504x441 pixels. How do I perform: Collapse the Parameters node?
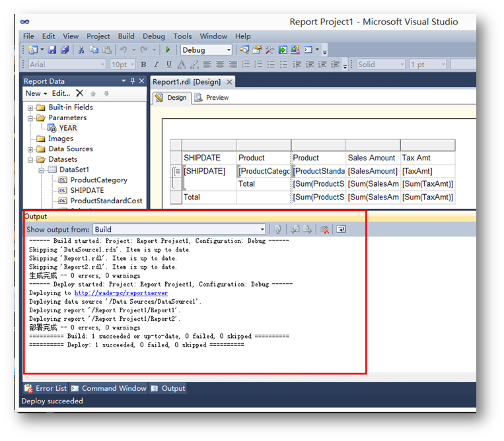[30, 118]
